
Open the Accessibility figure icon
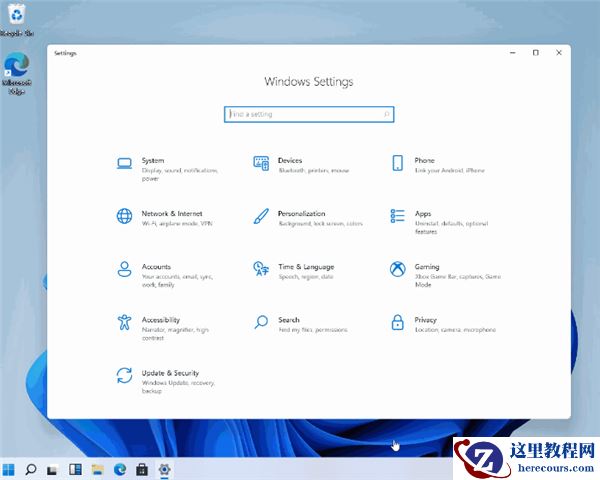pyautogui.click(x=124, y=322)
